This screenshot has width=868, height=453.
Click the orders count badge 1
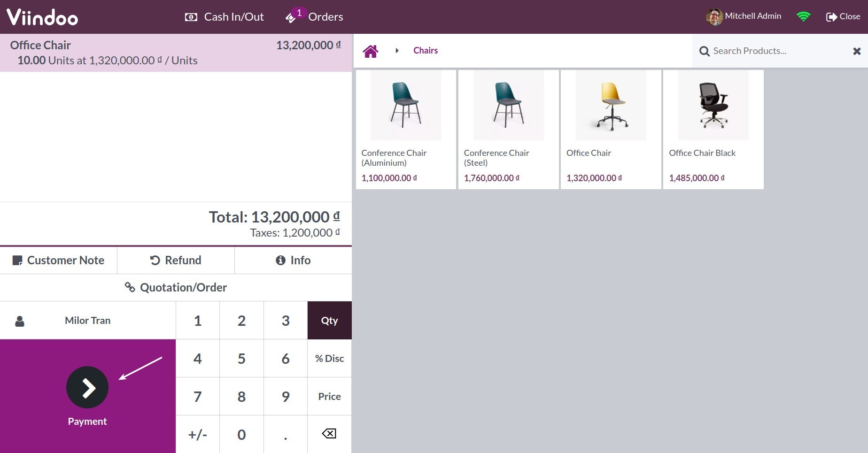pyautogui.click(x=299, y=13)
